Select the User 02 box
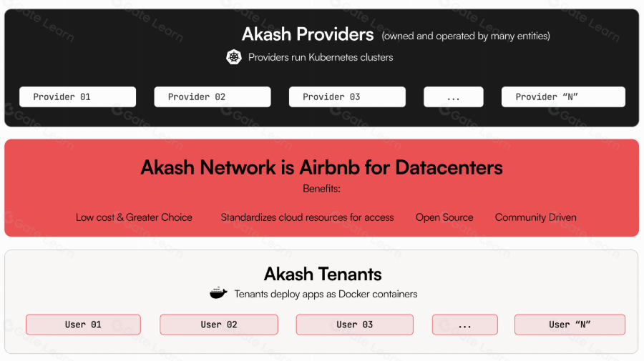The height and width of the screenshot is (361, 644). click(x=219, y=325)
